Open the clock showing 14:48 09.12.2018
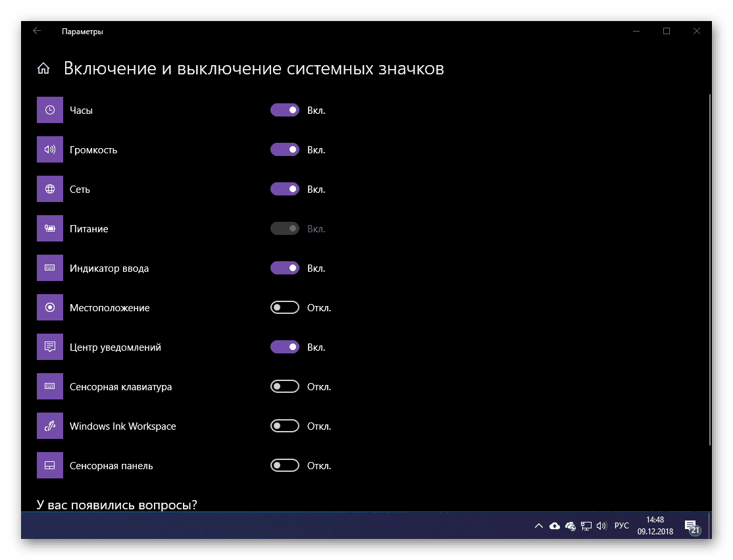The width and height of the screenshot is (733, 560). (x=655, y=526)
